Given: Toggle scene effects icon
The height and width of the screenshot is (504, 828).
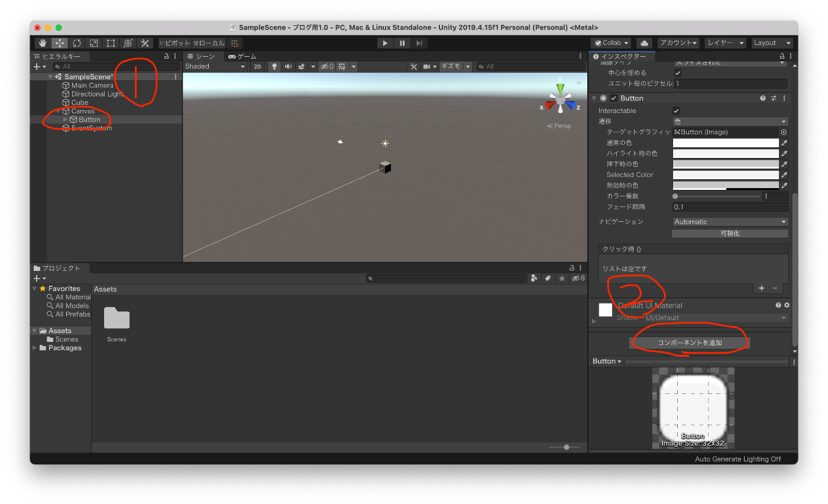Looking at the screenshot, I should [x=301, y=67].
